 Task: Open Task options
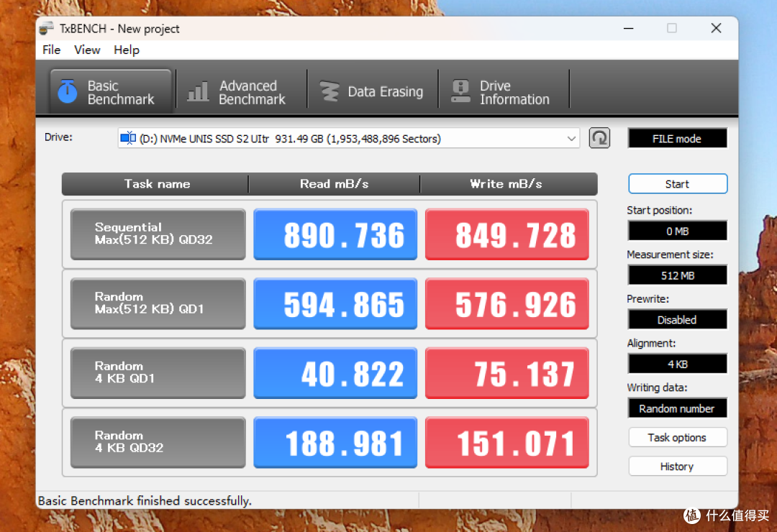[678, 437]
